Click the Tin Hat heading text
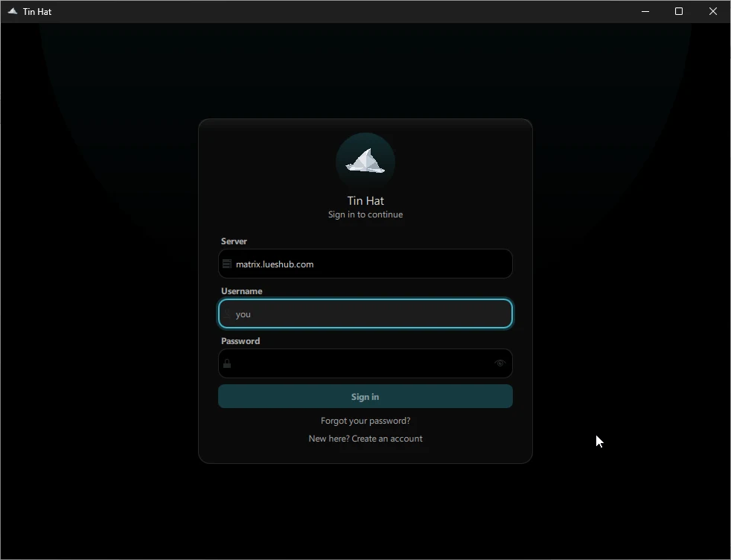The width and height of the screenshot is (731, 560). point(365,200)
